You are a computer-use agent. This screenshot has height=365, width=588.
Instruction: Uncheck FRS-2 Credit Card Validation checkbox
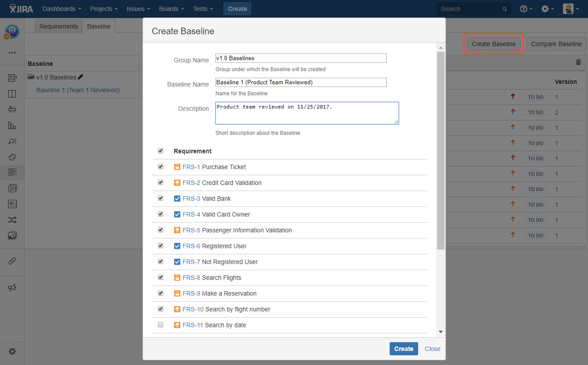161,182
